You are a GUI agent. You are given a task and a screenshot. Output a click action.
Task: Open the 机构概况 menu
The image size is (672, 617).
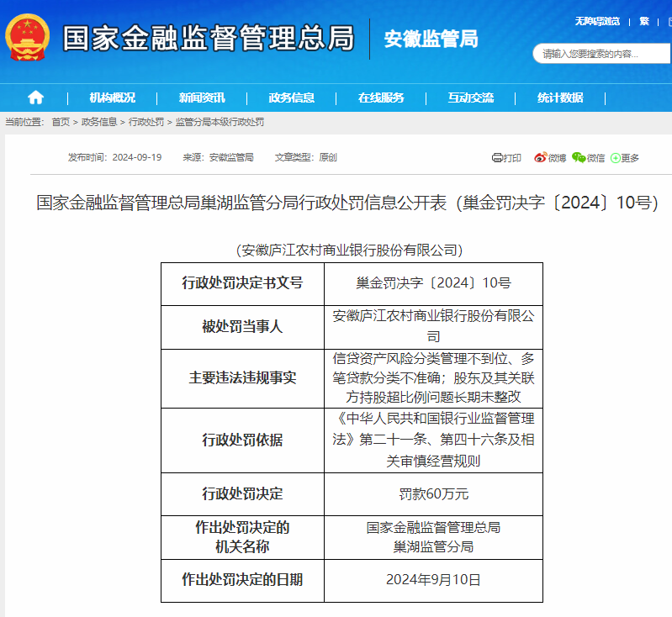[112, 98]
